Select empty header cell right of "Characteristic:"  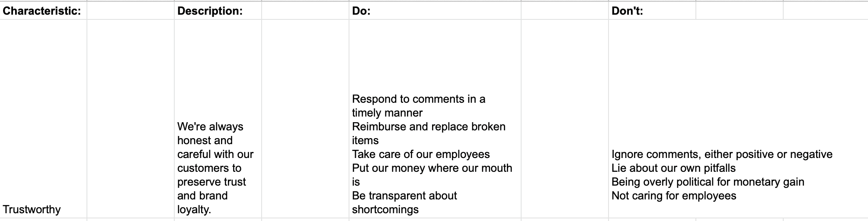pyautogui.click(x=130, y=11)
